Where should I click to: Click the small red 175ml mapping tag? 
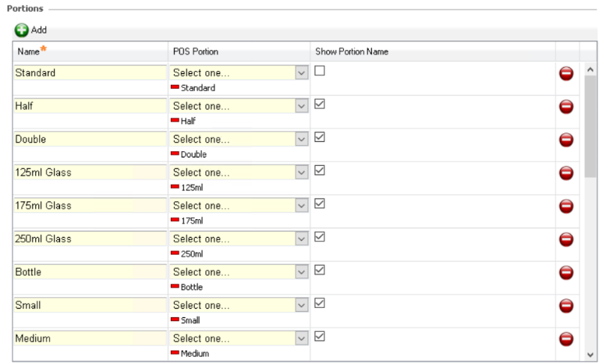175,221
